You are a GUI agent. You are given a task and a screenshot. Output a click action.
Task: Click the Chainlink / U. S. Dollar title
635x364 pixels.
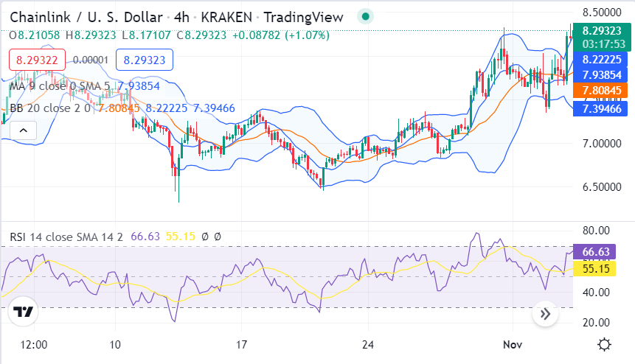(x=86, y=18)
